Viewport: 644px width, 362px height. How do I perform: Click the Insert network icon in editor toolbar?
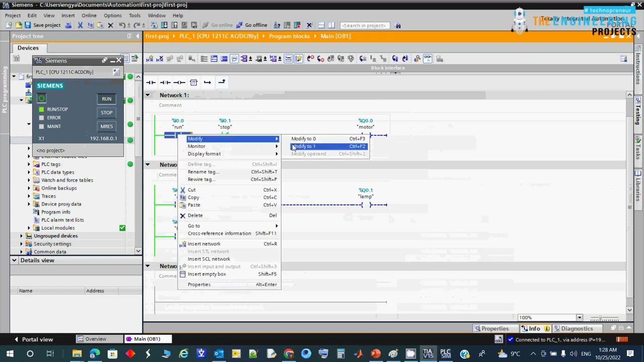coord(149,59)
